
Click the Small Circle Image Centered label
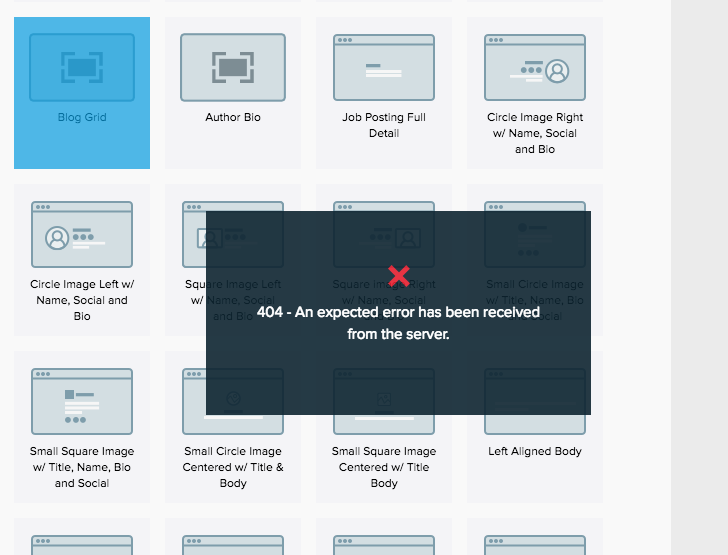pyautogui.click(x=233, y=467)
